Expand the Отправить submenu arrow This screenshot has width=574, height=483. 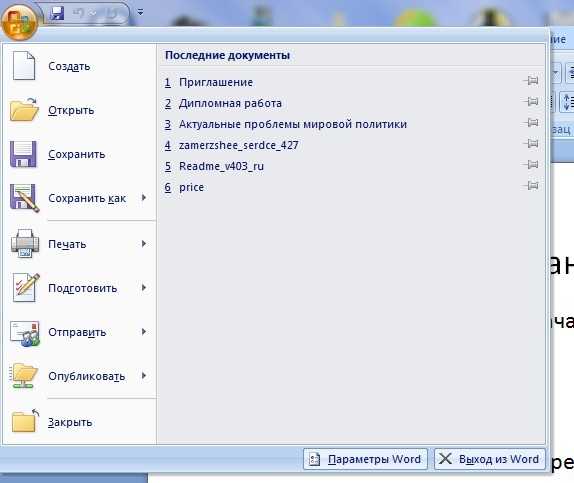point(144,332)
